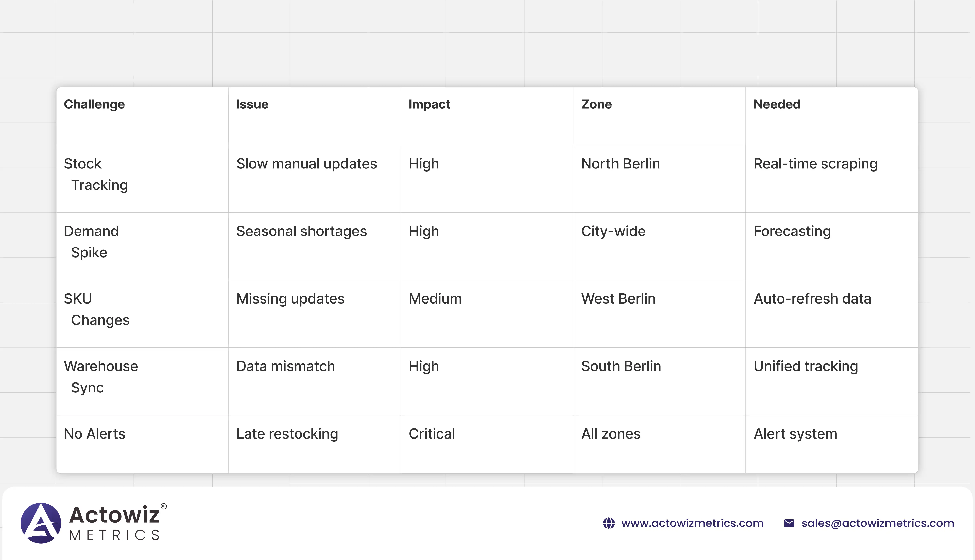Click the envelope icon beside sales email
Screen dimensions: 975x560
[789, 523]
